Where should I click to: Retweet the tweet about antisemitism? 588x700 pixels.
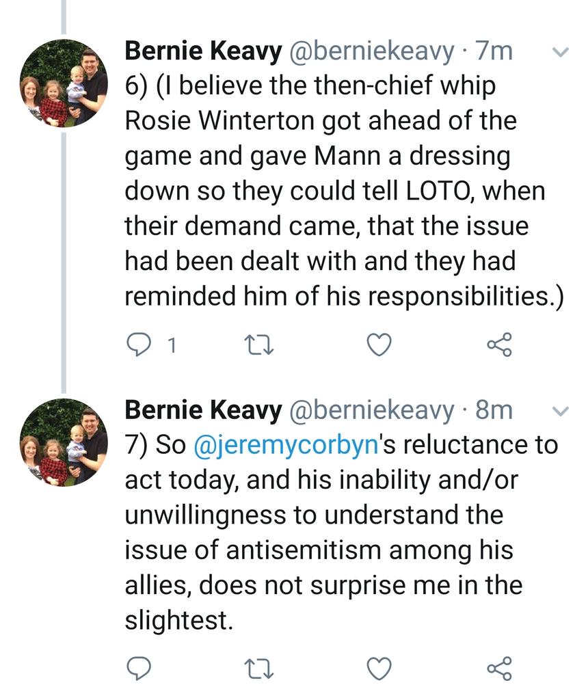[x=260, y=667]
